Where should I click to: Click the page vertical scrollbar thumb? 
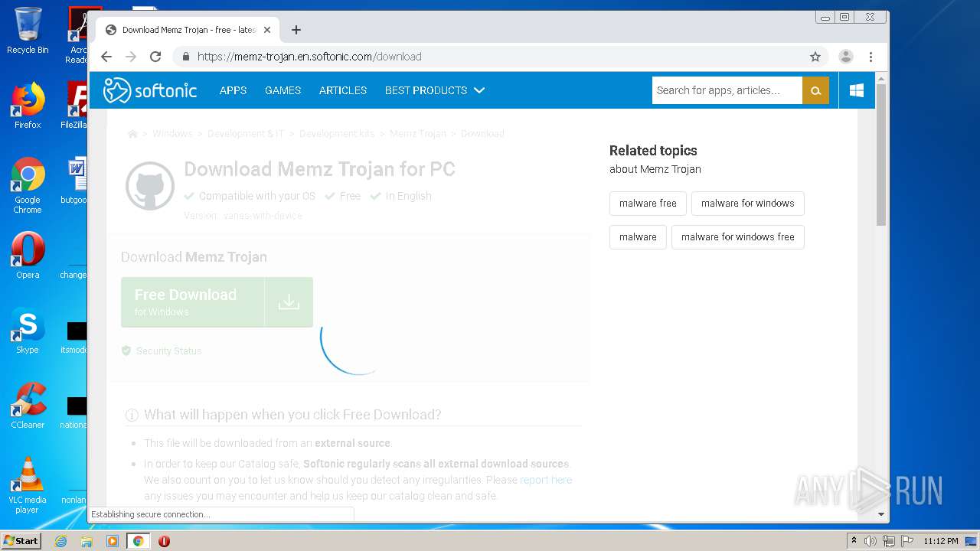coord(881,155)
